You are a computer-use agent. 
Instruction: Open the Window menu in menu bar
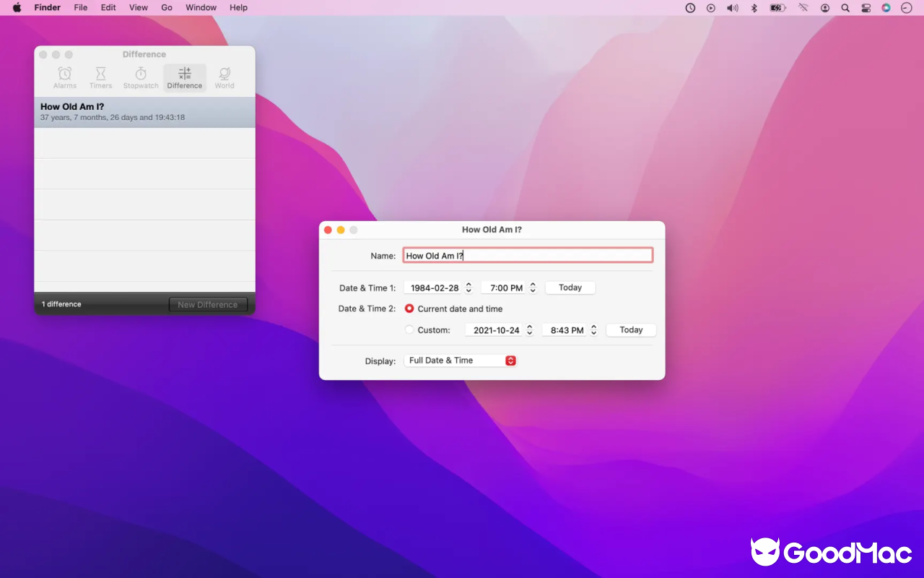point(201,8)
